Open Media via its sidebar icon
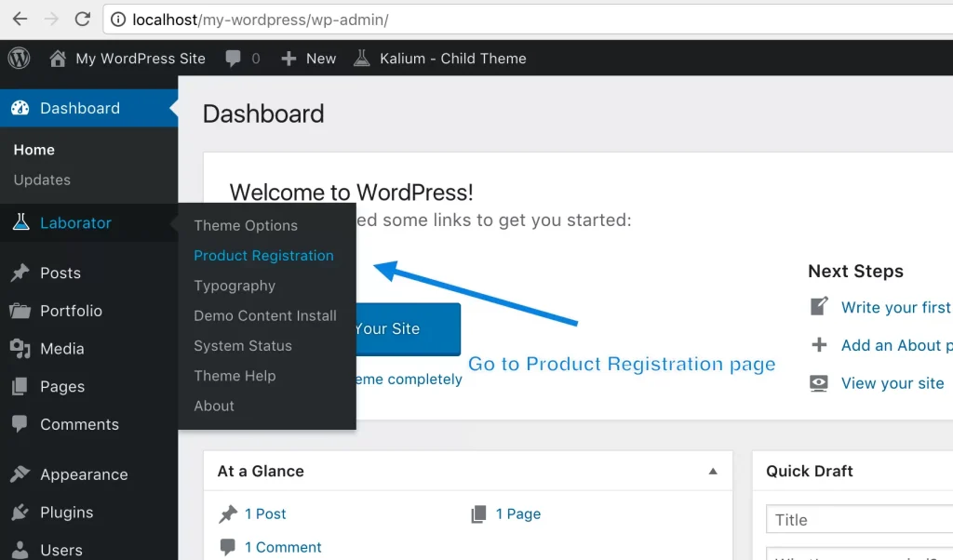The height and width of the screenshot is (560, 953). click(x=20, y=349)
